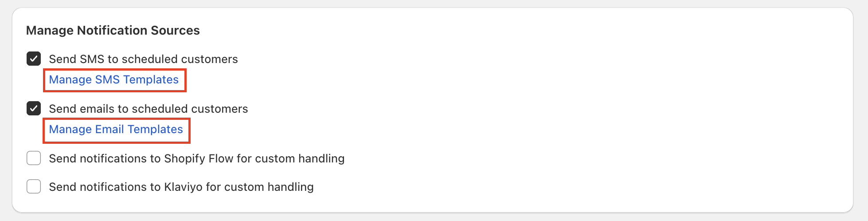Click the Shopify Flow custom handling label text

(196, 158)
